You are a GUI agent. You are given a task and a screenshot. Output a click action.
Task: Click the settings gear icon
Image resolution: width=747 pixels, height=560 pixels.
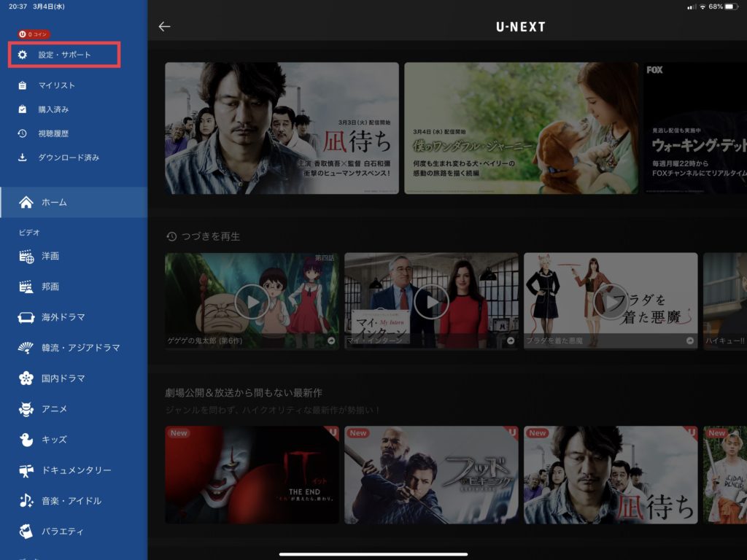pos(23,55)
